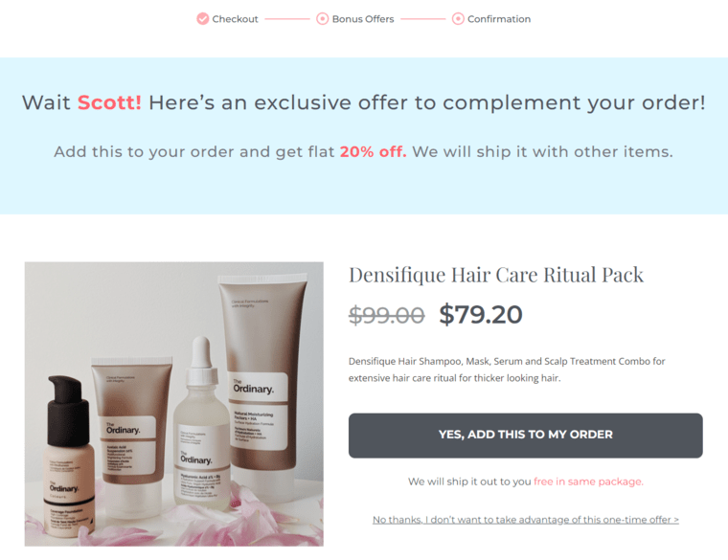Open the hair care product image
728x560 pixels.
(174, 404)
